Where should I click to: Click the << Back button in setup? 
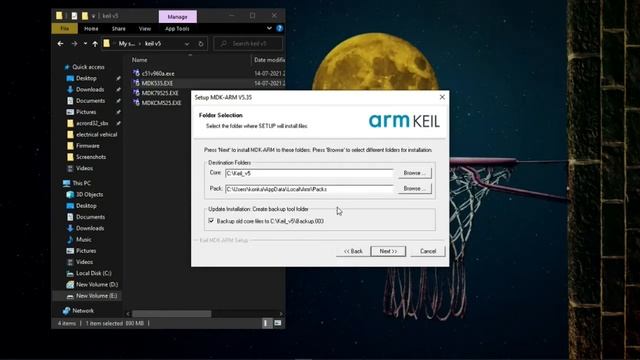click(x=353, y=251)
